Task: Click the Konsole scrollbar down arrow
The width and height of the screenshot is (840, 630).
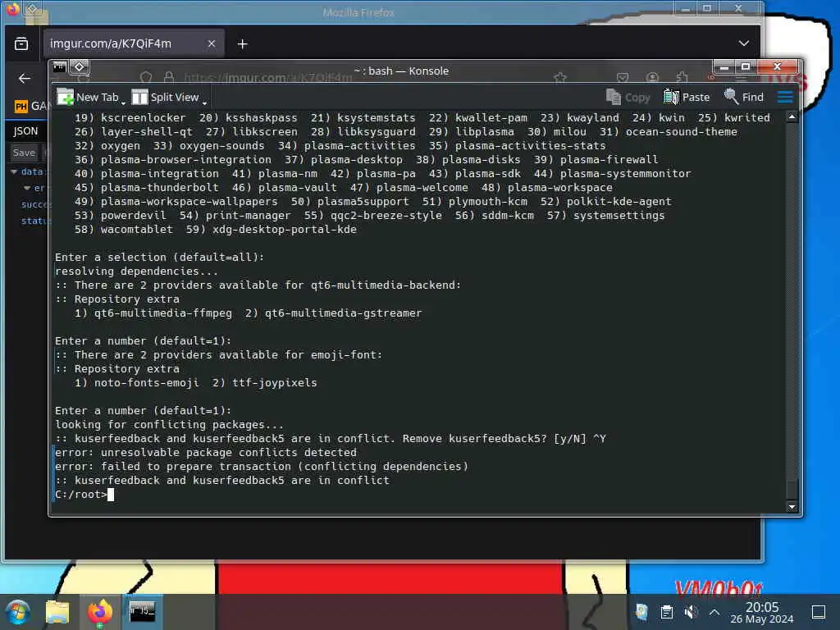Action: (x=792, y=507)
